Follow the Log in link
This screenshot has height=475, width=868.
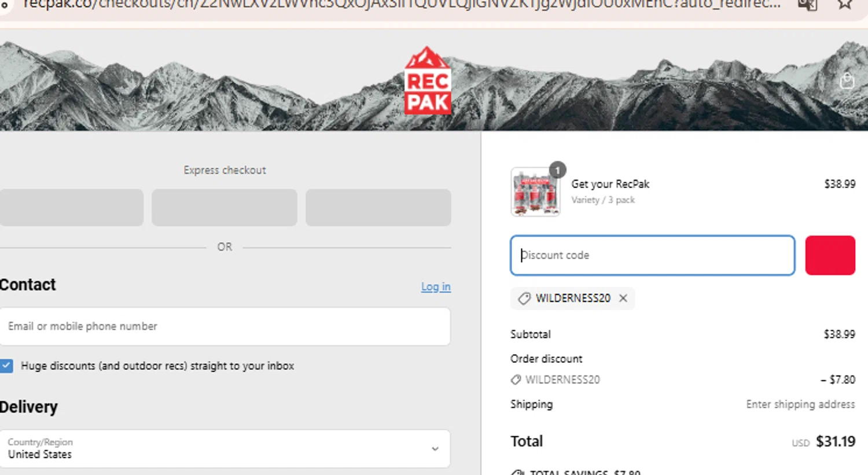pos(436,286)
